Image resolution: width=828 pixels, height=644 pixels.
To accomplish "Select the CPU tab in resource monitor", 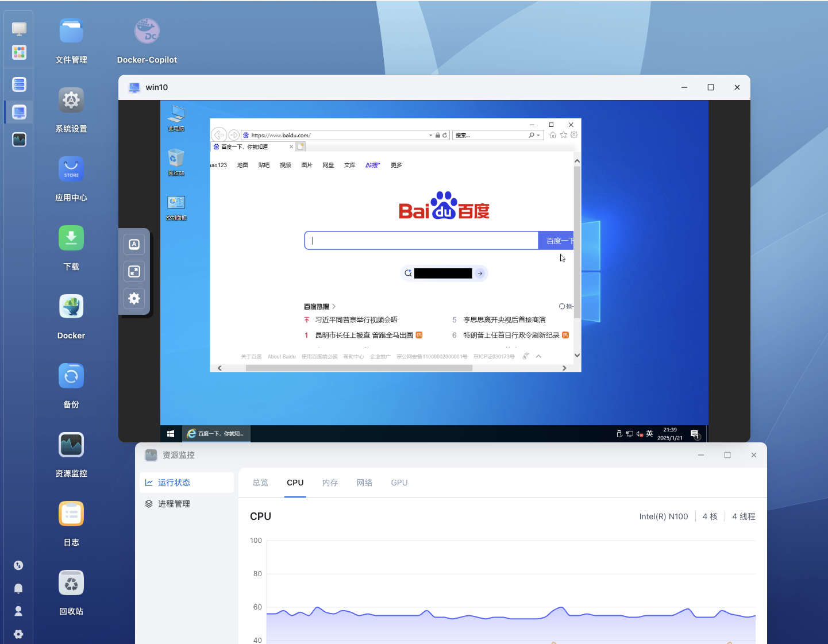I will 295,483.
